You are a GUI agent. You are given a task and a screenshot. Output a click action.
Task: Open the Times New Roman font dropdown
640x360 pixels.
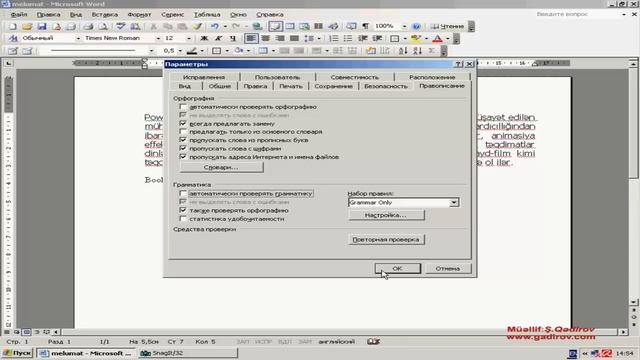point(158,38)
